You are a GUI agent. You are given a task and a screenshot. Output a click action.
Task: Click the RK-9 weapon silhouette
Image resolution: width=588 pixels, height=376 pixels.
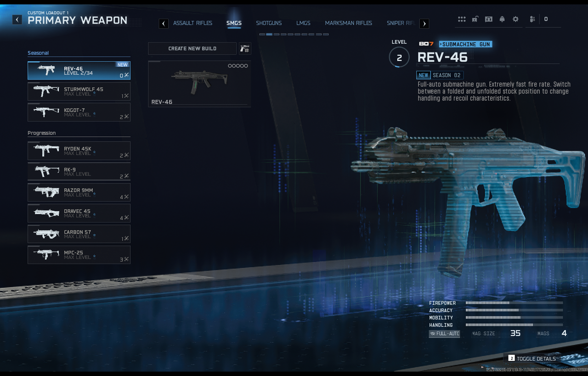46,171
